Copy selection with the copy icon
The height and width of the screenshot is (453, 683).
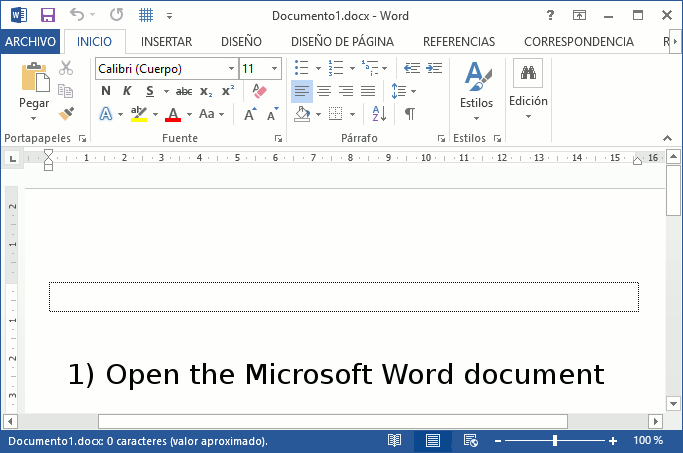pyautogui.click(x=66, y=91)
